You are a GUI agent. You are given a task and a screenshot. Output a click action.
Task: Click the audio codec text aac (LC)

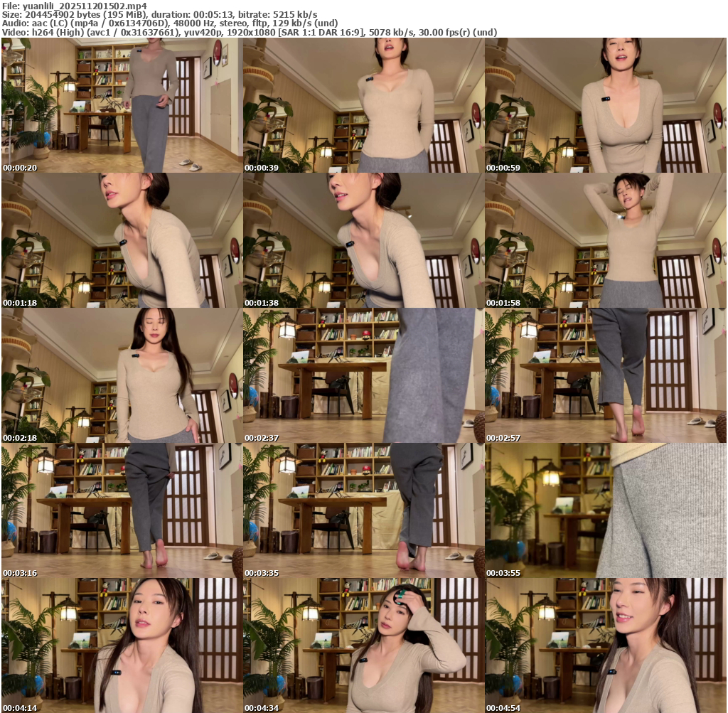[x=52, y=23]
